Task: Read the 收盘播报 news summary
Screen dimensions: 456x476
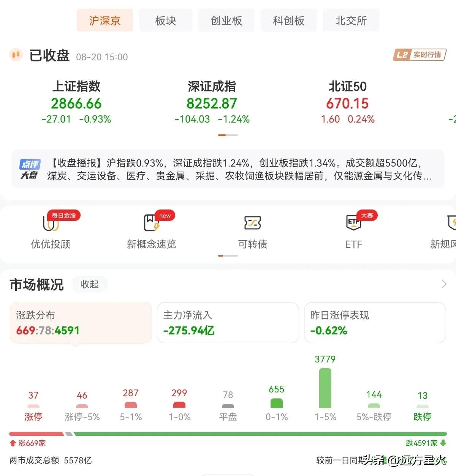Action: coord(239,169)
